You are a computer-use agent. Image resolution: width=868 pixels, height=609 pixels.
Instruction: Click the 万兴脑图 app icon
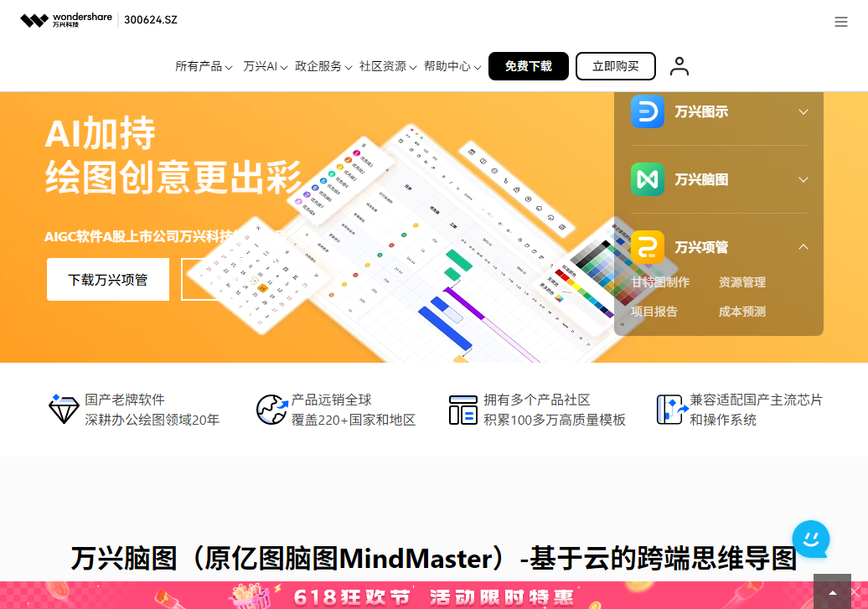point(647,179)
